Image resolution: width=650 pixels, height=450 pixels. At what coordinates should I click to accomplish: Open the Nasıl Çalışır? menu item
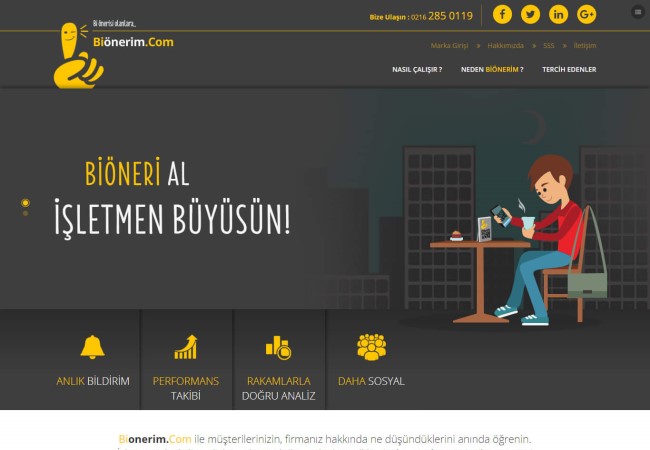tap(417, 69)
